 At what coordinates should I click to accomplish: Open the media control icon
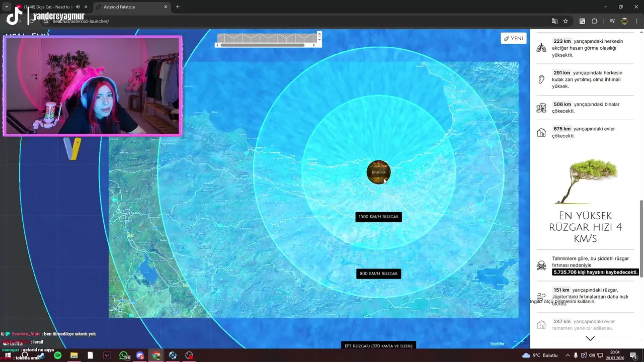[x=612, y=21]
